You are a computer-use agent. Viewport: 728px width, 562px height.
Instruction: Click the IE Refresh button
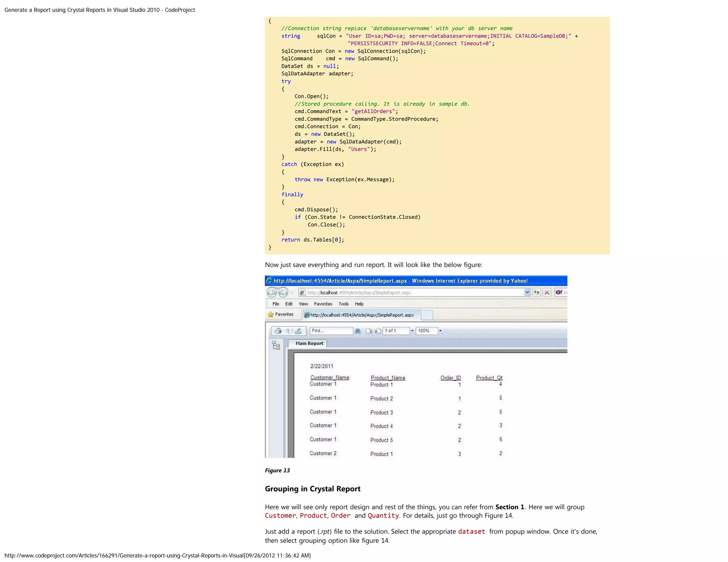tap(536, 292)
